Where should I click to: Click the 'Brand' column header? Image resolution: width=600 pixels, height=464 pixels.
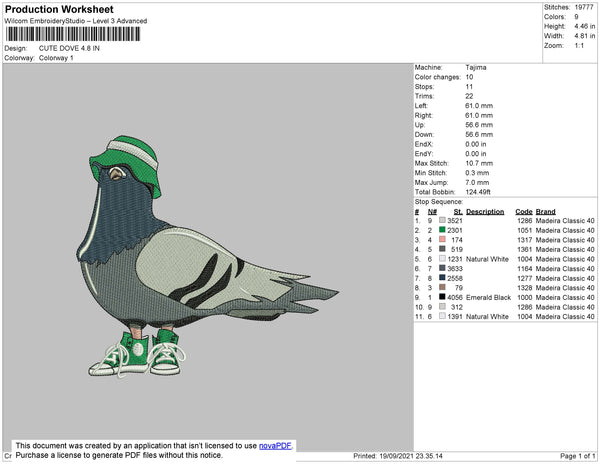click(546, 212)
